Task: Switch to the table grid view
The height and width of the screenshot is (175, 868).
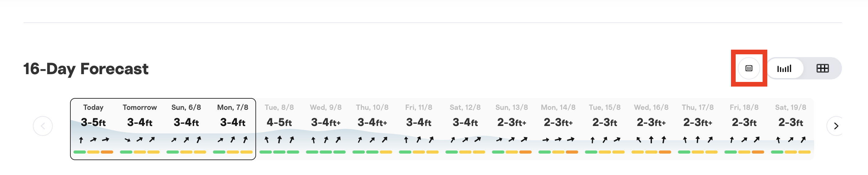Action: [822, 69]
